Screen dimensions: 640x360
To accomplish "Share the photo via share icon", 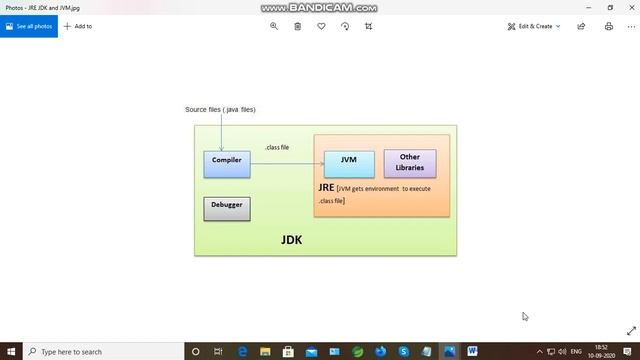I will (x=581, y=26).
